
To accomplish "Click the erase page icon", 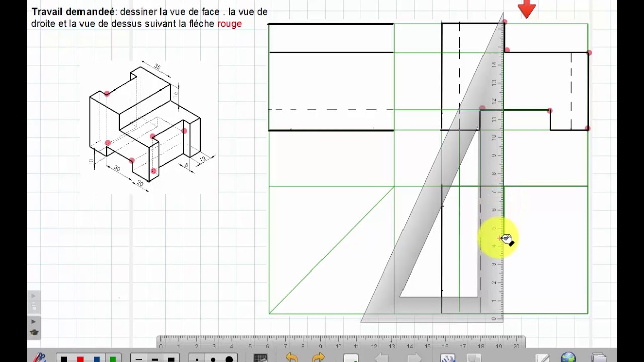I will coord(448,358).
